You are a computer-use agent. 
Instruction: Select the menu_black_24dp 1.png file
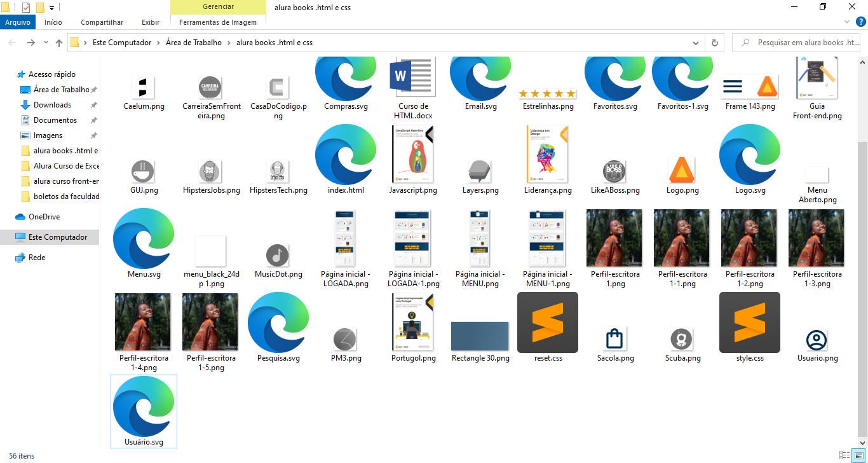tap(210, 251)
